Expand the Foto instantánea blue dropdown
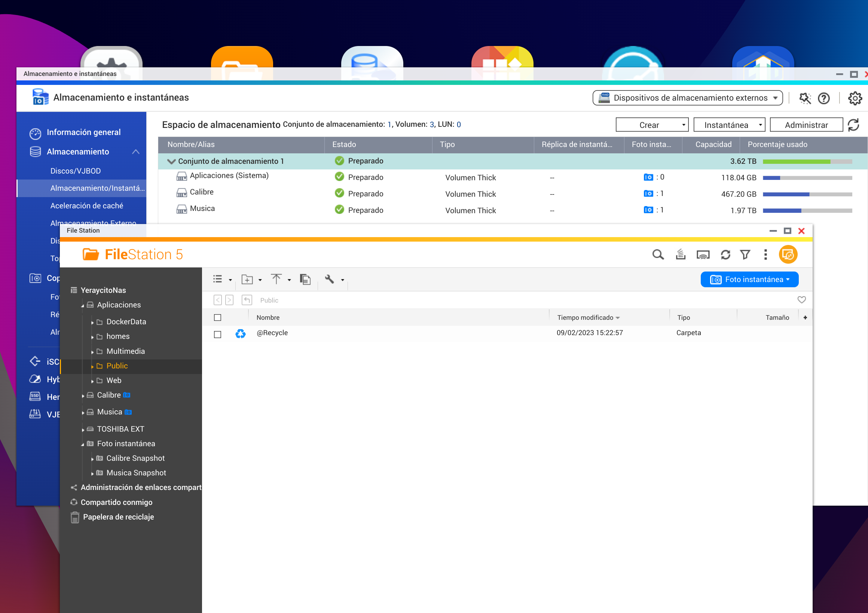 pos(749,279)
